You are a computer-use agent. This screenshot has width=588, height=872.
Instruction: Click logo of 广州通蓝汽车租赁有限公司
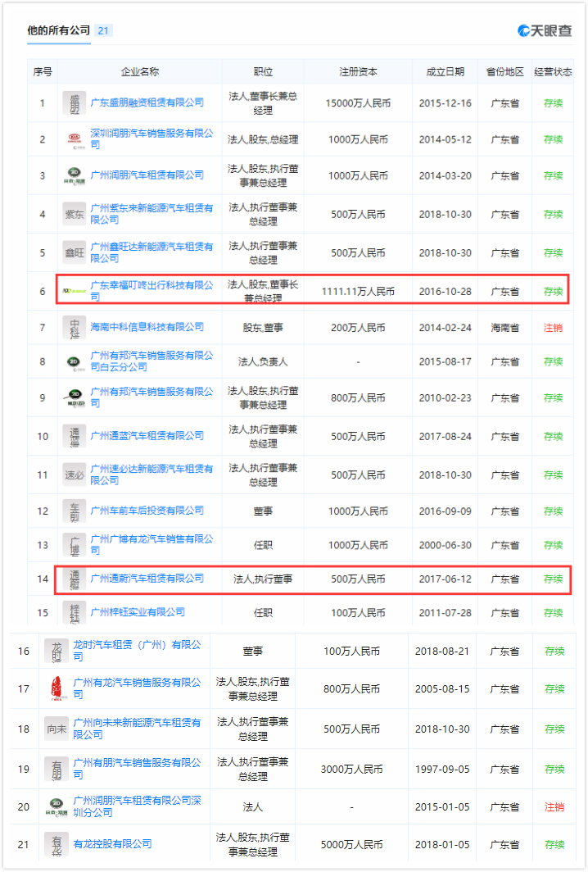[x=74, y=436]
